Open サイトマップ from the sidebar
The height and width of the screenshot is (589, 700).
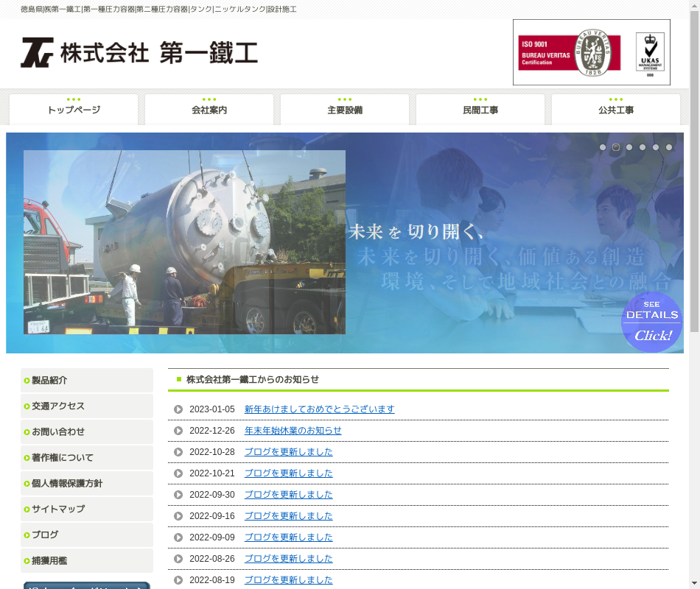(87, 509)
